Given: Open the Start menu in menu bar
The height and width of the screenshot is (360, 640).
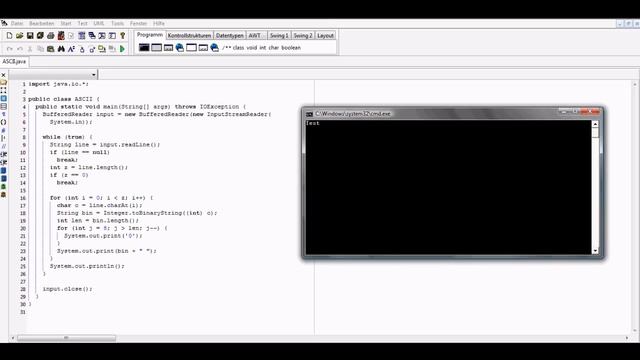Looking at the screenshot, I should (66, 24).
